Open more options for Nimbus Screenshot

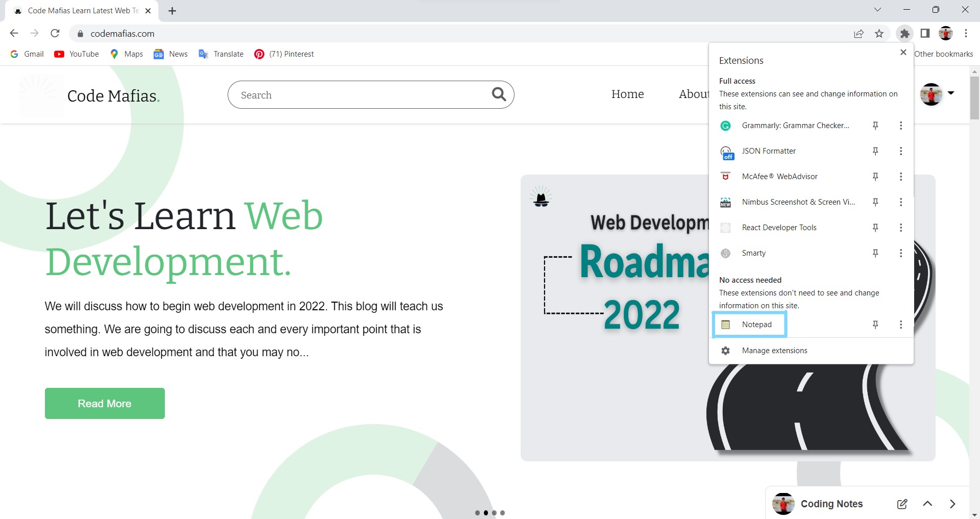coord(901,202)
